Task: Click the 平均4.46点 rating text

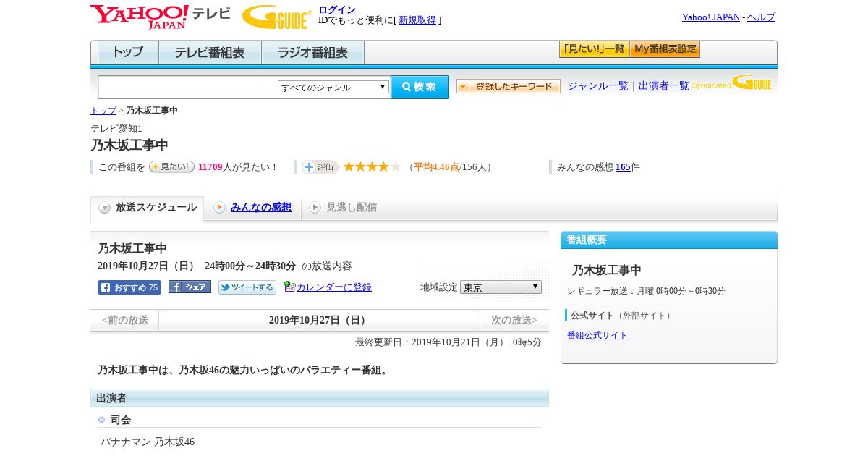Action: coord(436,167)
